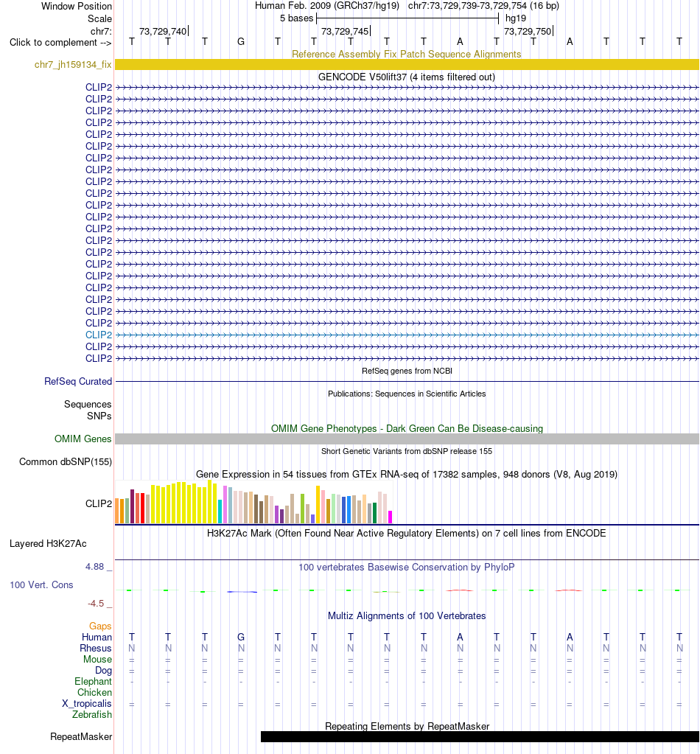Click the G base in the complement row
The height and width of the screenshot is (754, 700).
click(x=241, y=42)
